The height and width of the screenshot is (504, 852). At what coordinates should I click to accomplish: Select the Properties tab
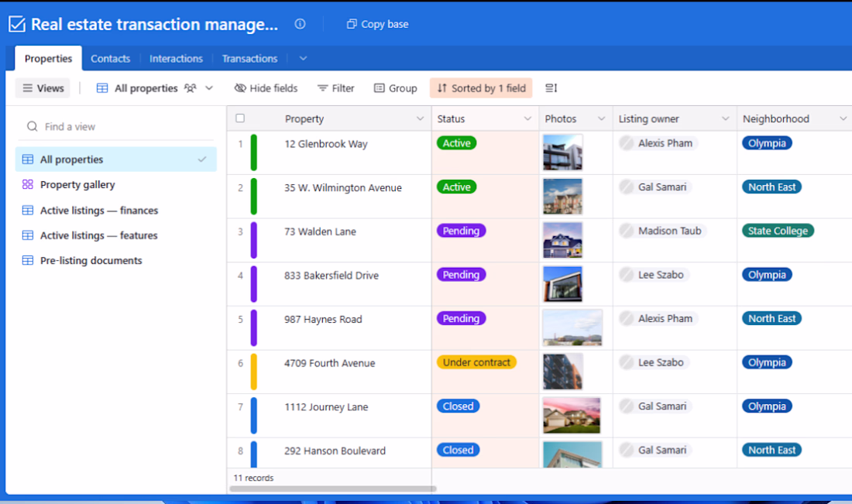[48, 59]
